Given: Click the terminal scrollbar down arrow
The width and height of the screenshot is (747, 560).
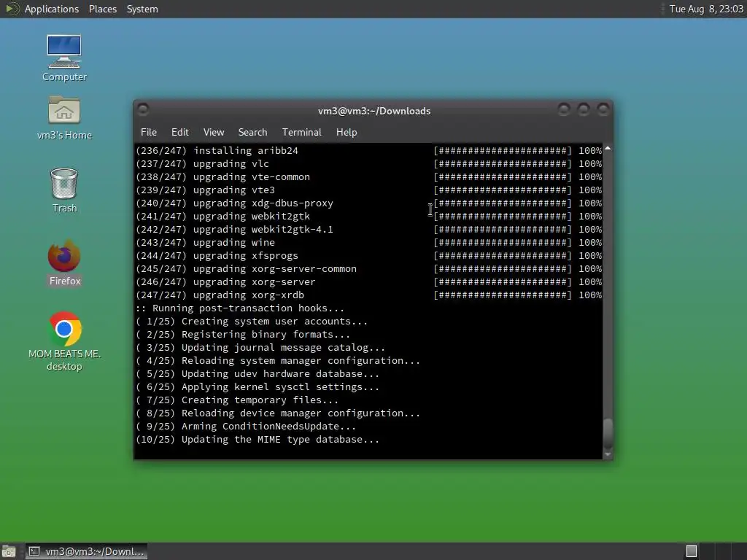Looking at the screenshot, I should [x=608, y=455].
